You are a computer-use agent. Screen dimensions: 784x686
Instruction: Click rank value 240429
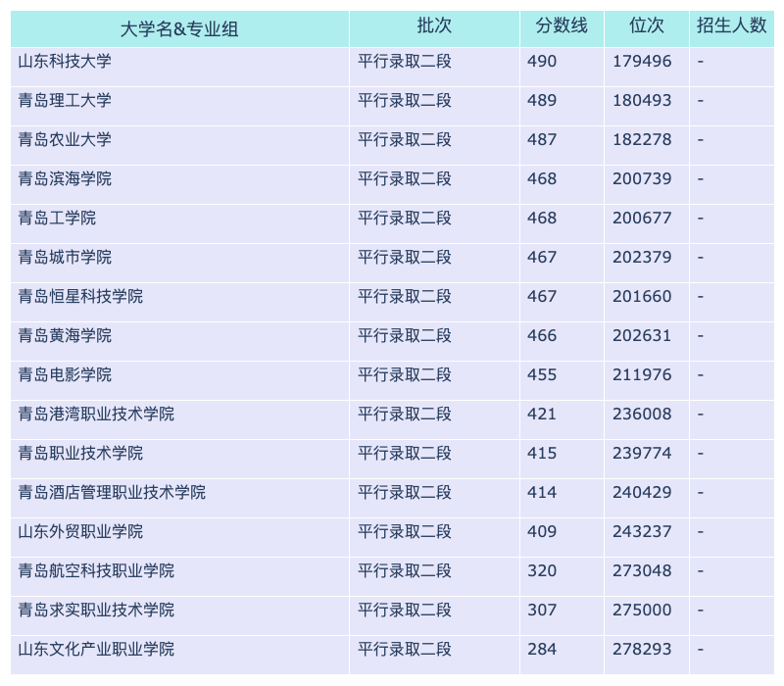[x=642, y=492]
